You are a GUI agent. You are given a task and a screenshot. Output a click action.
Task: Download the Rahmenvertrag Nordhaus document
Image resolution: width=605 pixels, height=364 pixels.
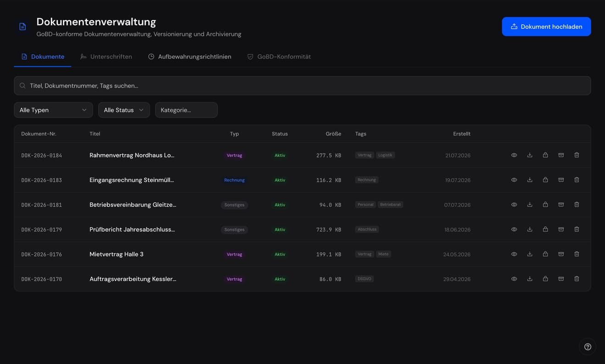(x=530, y=155)
